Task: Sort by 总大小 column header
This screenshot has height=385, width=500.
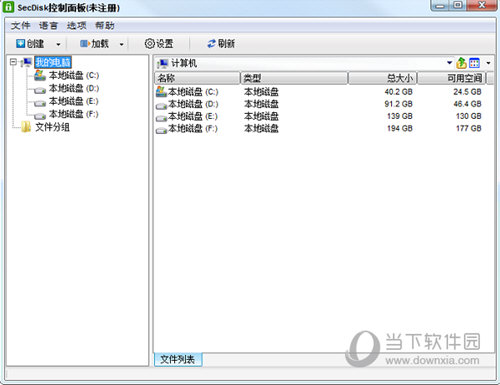Action: pos(382,78)
